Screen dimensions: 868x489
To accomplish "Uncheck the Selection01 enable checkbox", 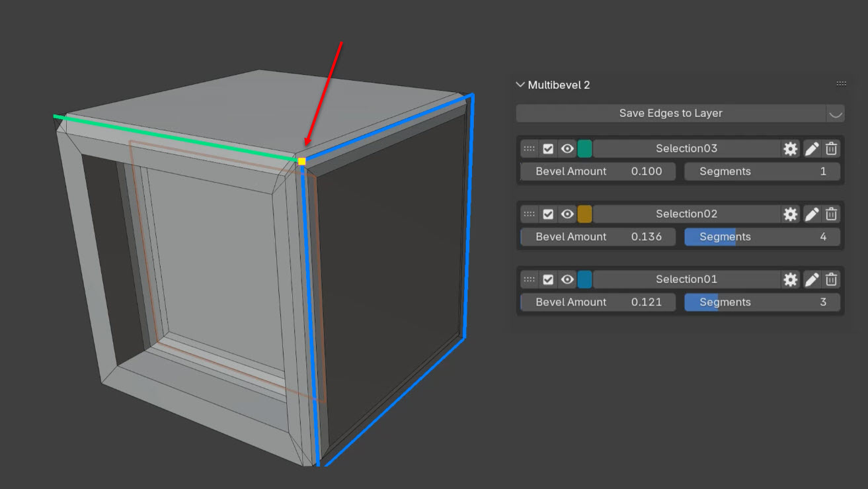I will coord(548,280).
